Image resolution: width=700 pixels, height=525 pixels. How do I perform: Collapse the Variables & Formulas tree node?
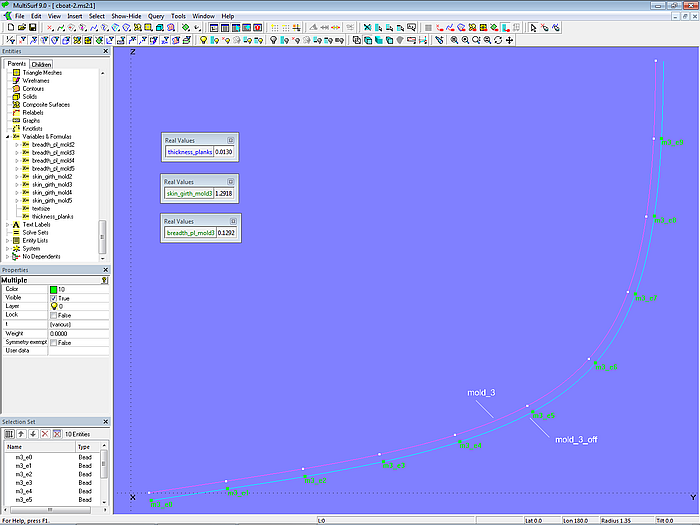(x=8, y=136)
